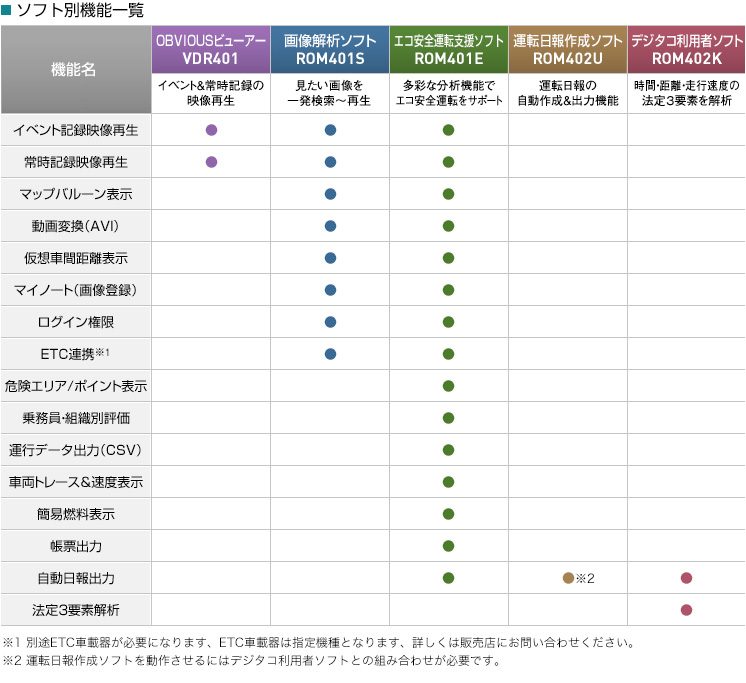Click the teal square beside ソフト別機能一覧 title
Image resolution: width=746 pixels, height=683 pixels.
[6, 10]
